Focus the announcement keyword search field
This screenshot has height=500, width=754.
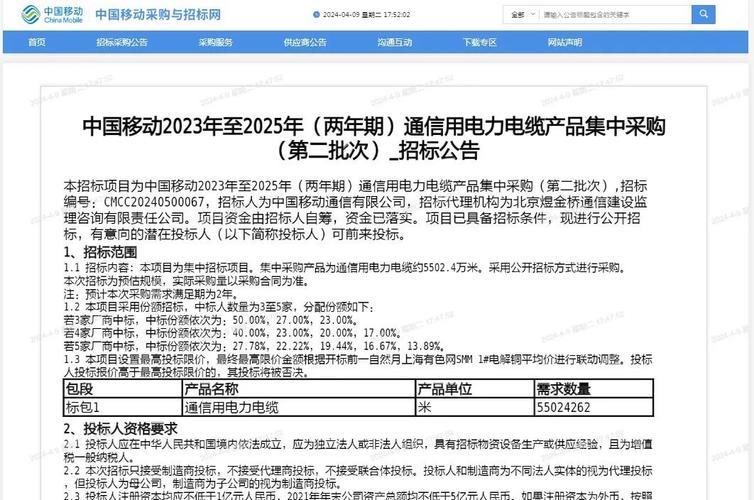click(616, 15)
